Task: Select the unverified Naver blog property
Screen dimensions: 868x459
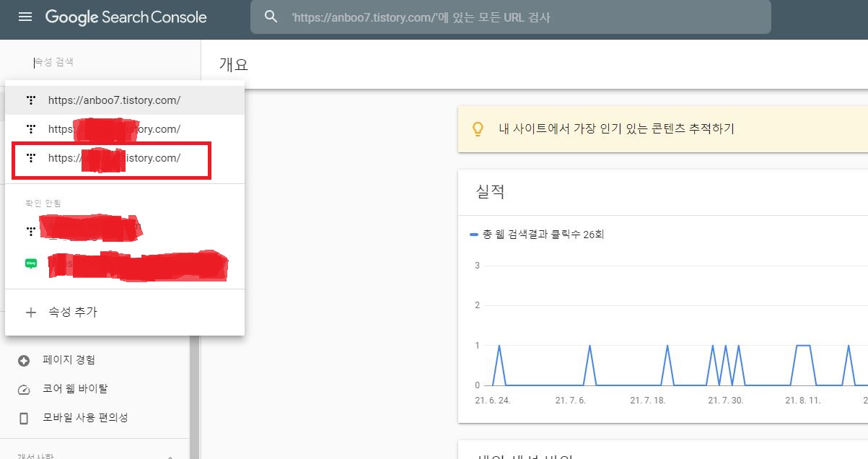Action: point(125,264)
